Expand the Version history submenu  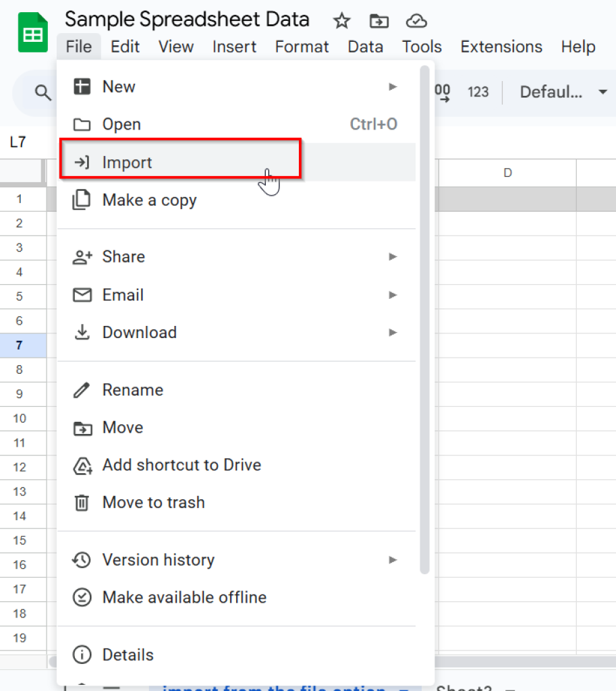(393, 559)
